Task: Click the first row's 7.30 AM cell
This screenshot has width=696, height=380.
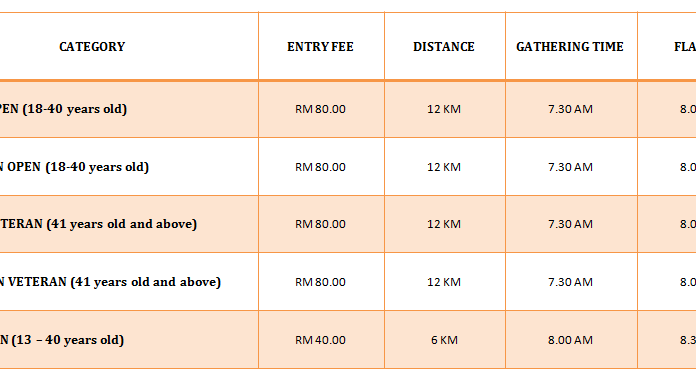Action: tap(571, 109)
